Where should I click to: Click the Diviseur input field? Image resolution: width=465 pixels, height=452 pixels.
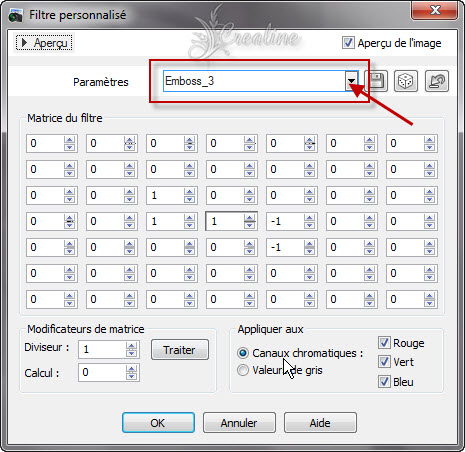pyautogui.click(x=102, y=349)
